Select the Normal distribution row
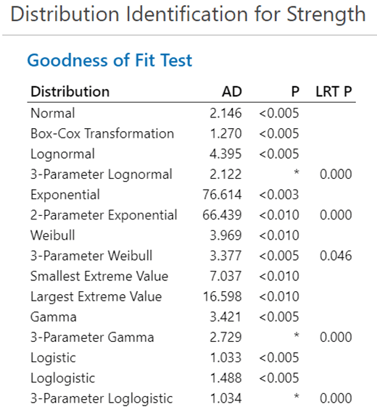This screenshot has height=415, width=377. (x=191, y=113)
